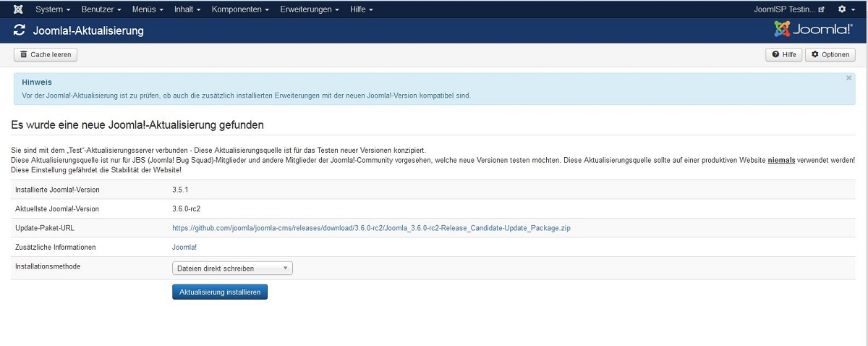Open the update package ZIP URL link
868x346 pixels.
(371, 228)
